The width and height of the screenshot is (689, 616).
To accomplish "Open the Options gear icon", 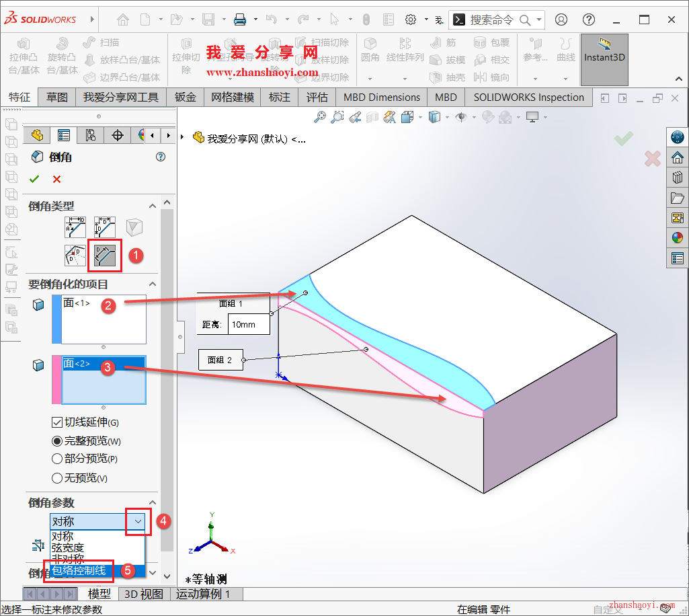I will tap(411, 20).
